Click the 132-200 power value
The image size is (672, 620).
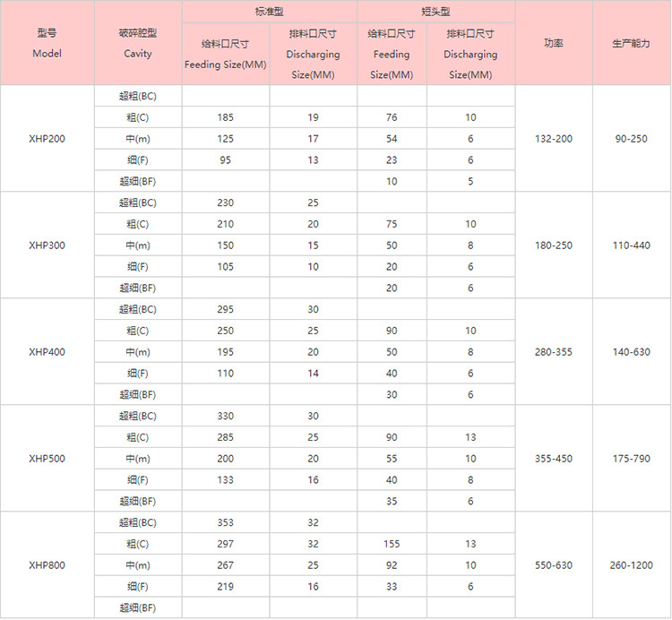553,139
